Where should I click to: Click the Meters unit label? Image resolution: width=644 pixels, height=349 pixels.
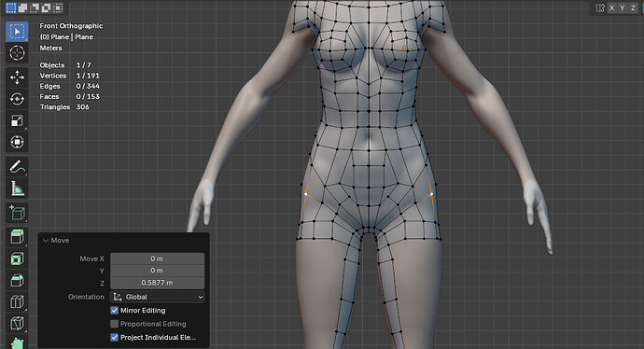click(x=51, y=48)
